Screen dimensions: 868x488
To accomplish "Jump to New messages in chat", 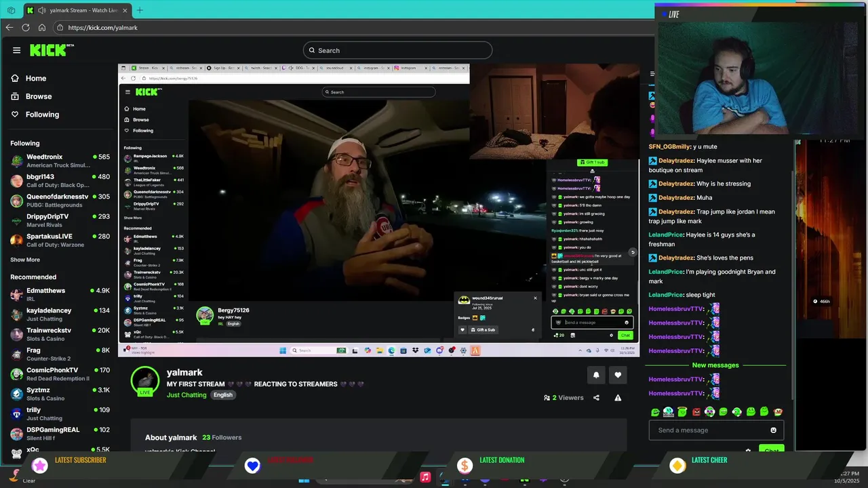I will click(715, 365).
